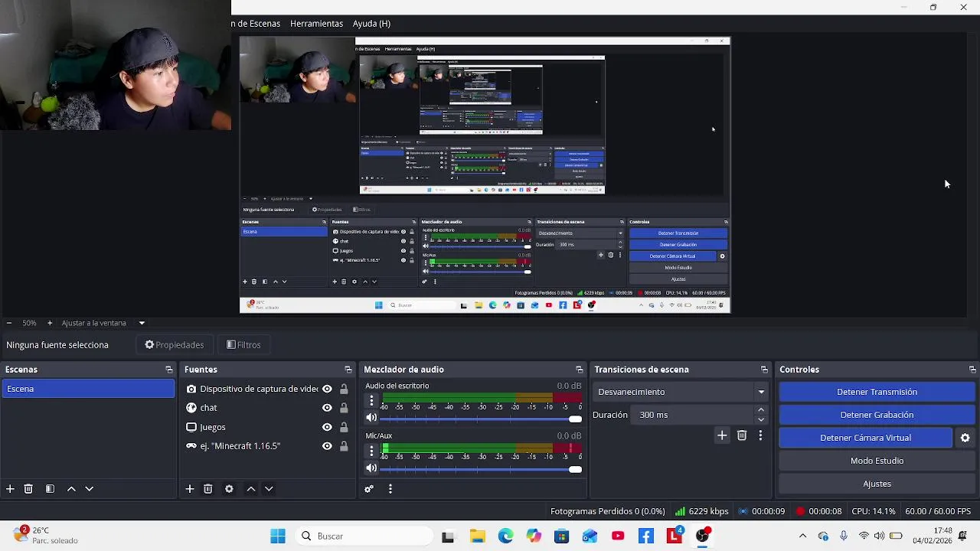Add a new scene transition with the plus
Image resolution: width=980 pixels, height=551 pixels.
722,435
